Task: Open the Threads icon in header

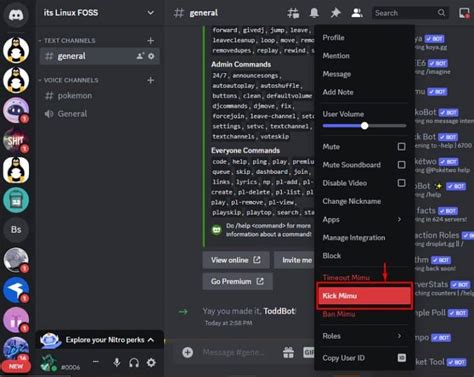Action: (293, 13)
